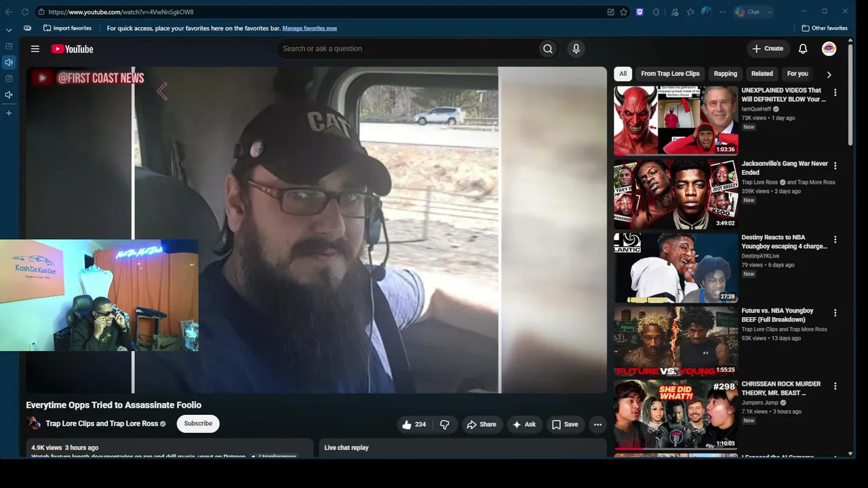Go back with the browser back arrow

(9, 12)
